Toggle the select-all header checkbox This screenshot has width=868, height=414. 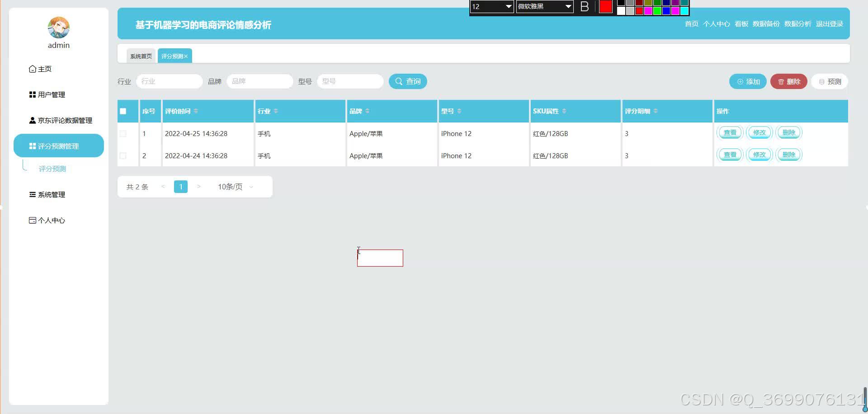click(x=123, y=111)
